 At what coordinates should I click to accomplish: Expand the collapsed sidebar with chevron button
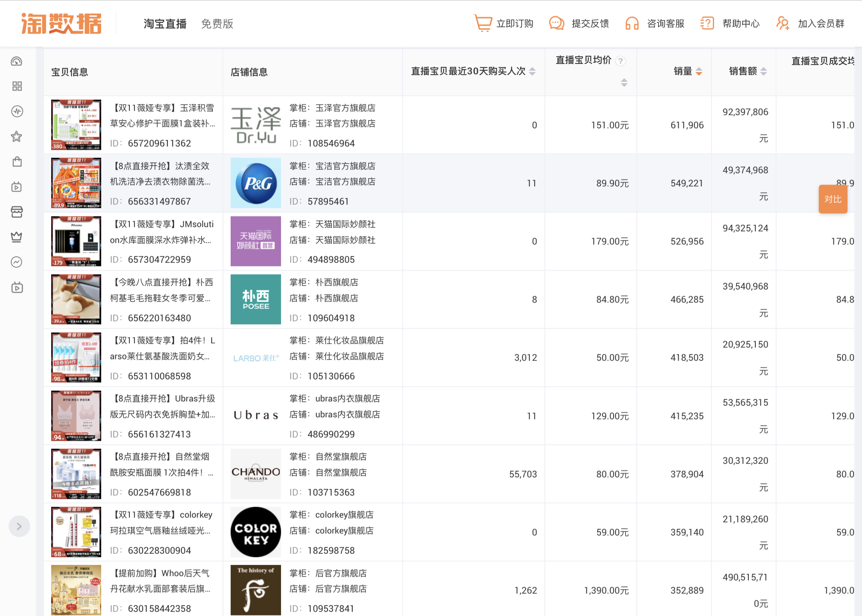(x=19, y=526)
